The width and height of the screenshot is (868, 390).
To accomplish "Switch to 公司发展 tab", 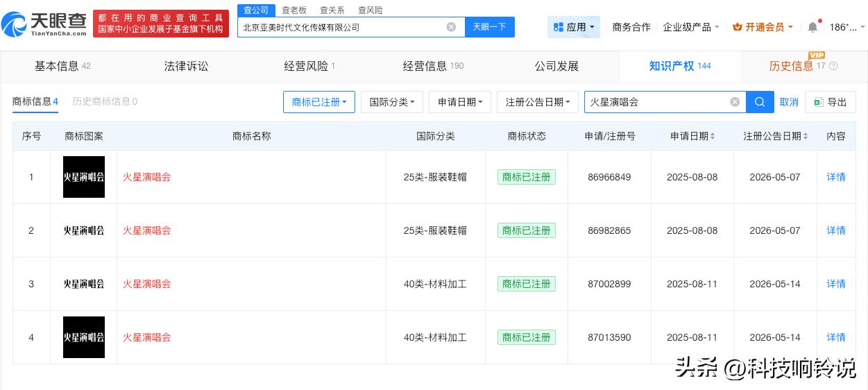I will (x=556, y=66).
